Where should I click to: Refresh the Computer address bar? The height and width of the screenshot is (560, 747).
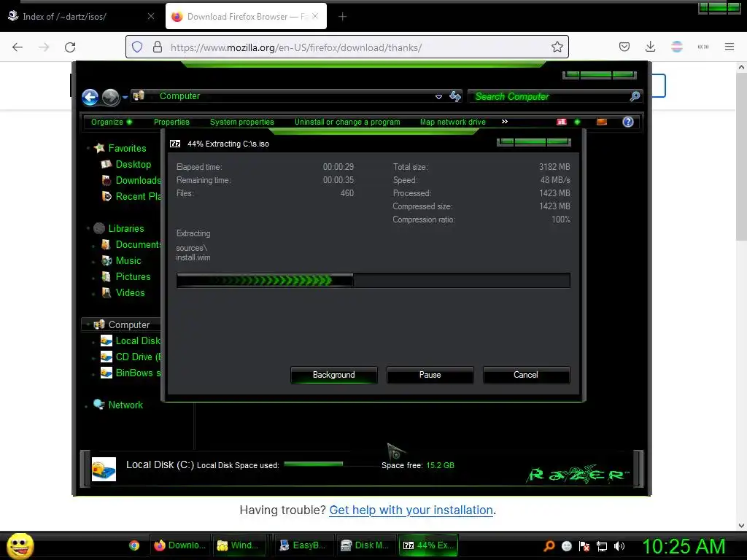[x=455, y=97]
